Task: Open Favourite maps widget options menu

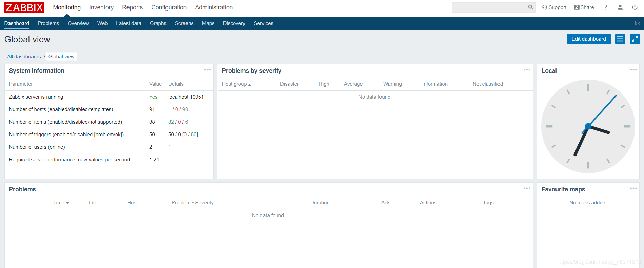Action: pyautogui.click(x=633, y=188)
